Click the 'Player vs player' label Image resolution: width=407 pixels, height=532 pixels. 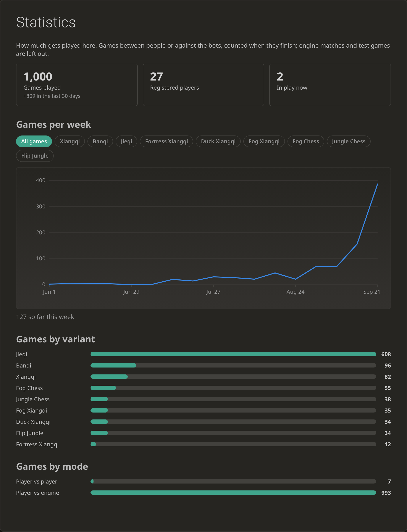pos(37,481)
